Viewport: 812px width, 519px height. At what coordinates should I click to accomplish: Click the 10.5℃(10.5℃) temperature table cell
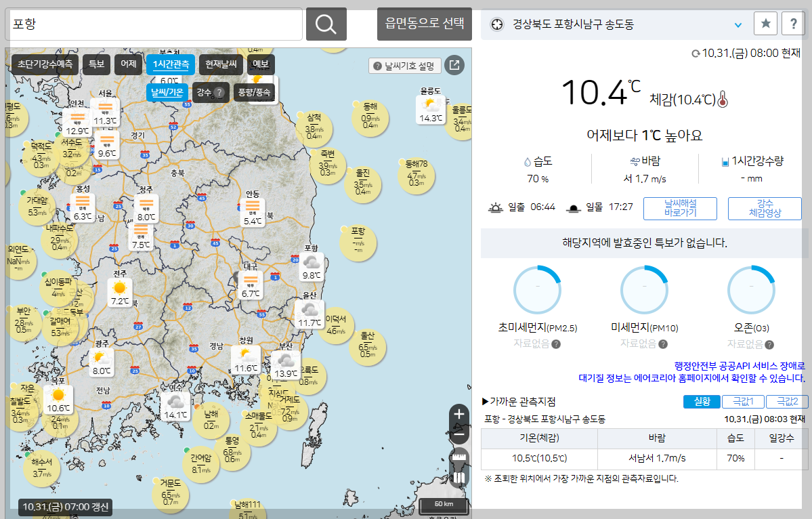pyautogui.click(x=540, y=459)
